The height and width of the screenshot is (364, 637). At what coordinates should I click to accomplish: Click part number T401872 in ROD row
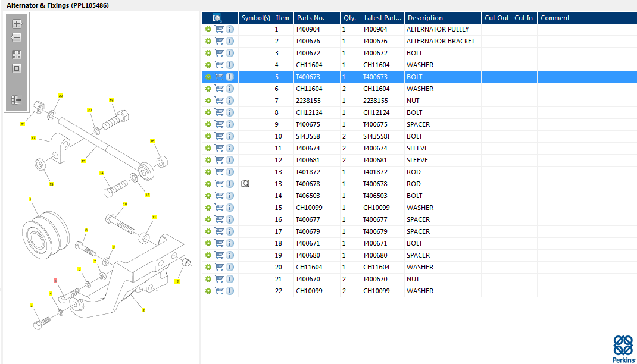(308, 172)
